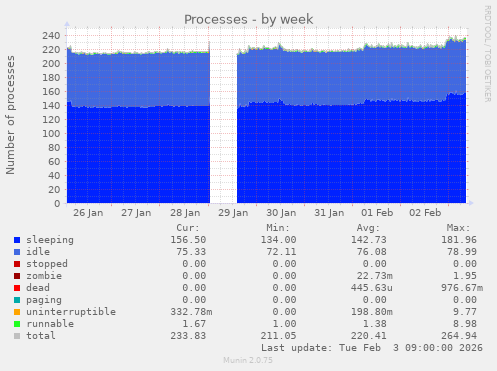This screenshot has height=371, width=497.
Task: Click total average value 220.41
Action: pyautogui.click(x=369, y=336)
